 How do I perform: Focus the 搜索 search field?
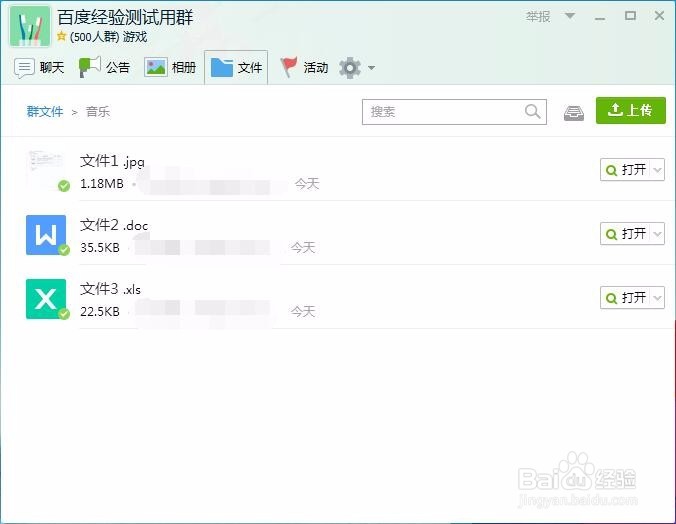(x=454, y=112)
